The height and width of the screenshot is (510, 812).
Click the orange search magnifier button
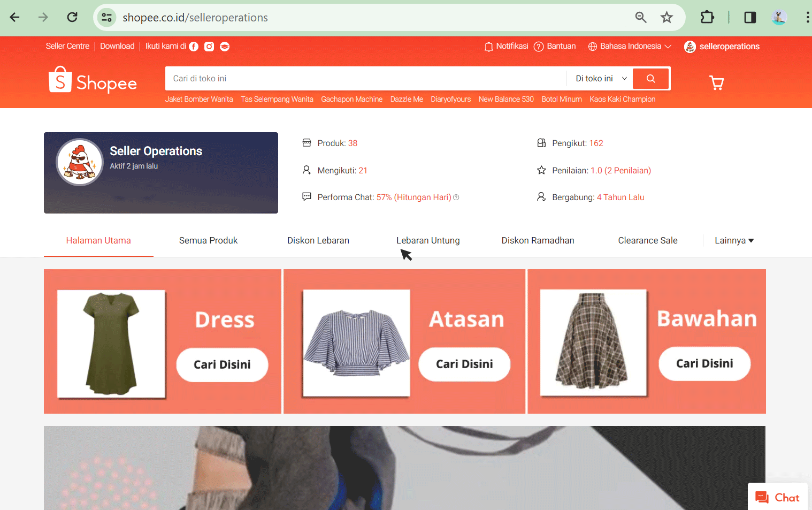(650, 78)
